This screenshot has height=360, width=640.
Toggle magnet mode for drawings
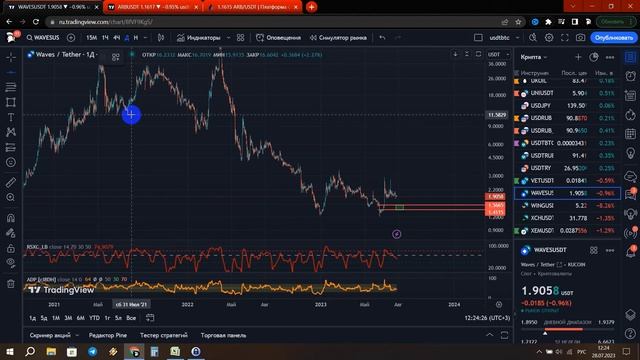11,218
